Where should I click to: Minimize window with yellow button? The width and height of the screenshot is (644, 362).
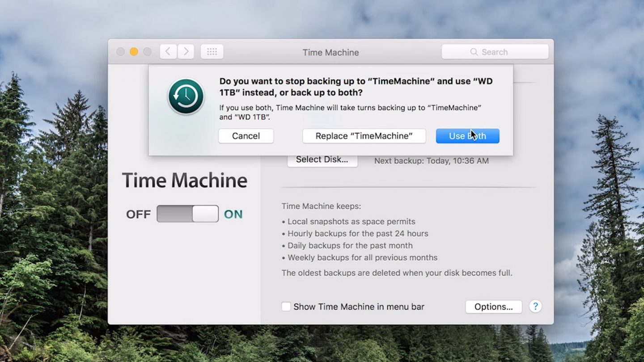pos(134,52)
